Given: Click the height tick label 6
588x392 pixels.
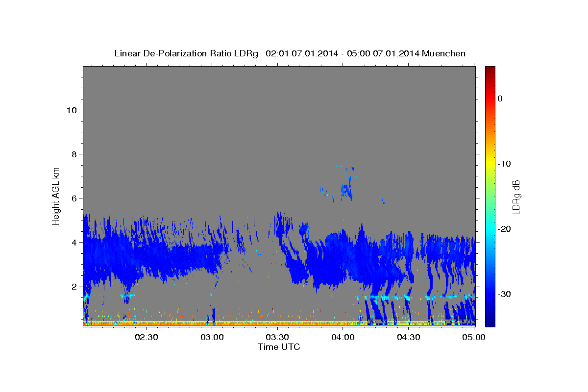Looking at the screenshot, I should click(x=73, y=198).
